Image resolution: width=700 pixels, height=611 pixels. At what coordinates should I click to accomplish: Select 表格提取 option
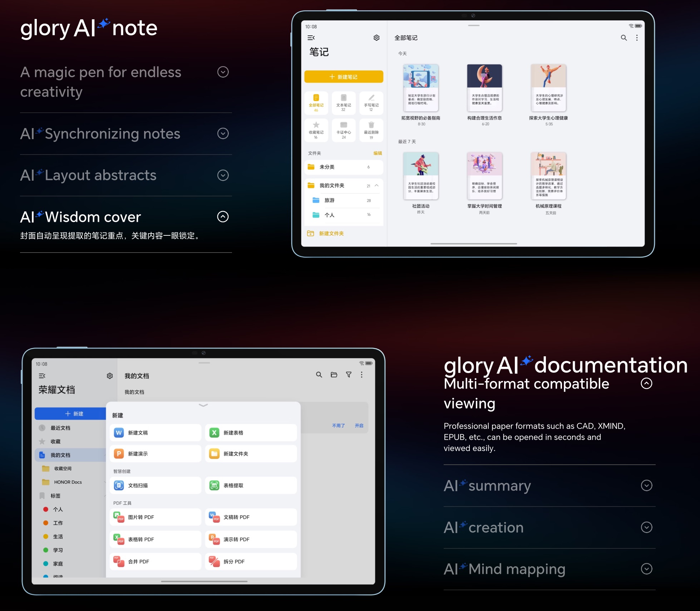click(251, 485)
